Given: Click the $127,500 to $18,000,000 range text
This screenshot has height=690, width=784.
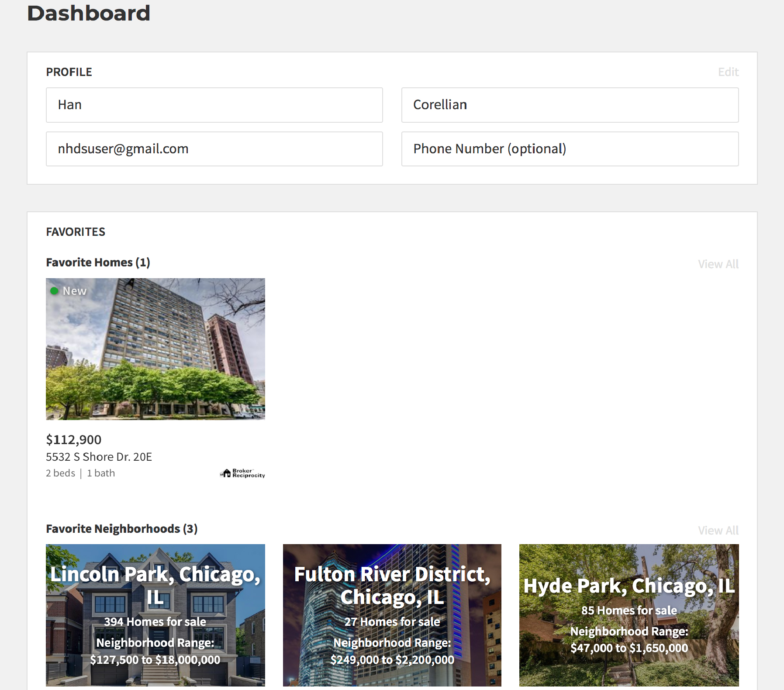Looking at the screenshot, I should tap(155, 660).
